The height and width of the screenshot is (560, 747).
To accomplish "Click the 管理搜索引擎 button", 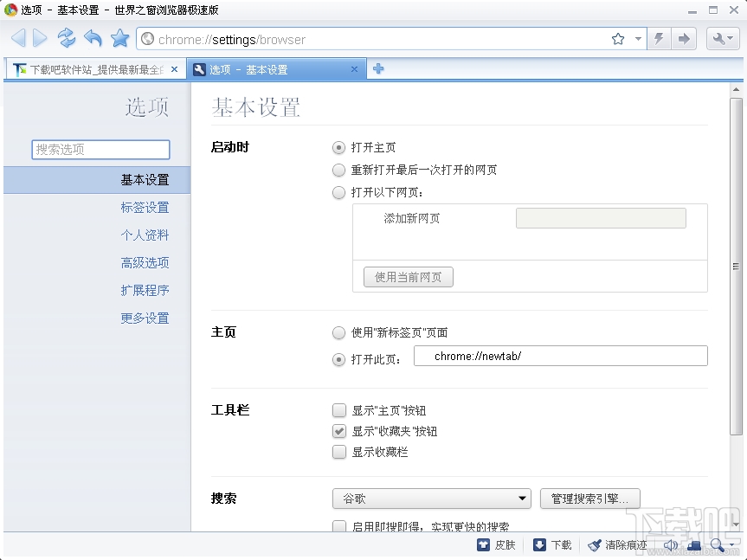I will [589, 499].
